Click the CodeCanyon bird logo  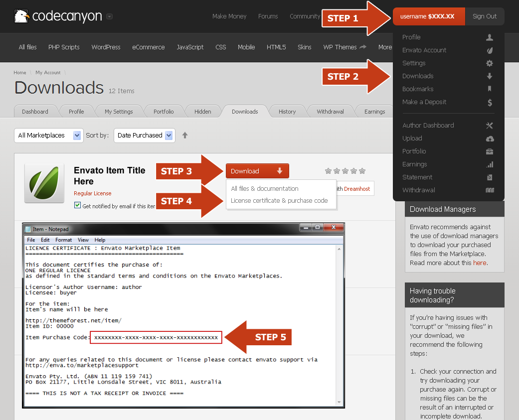(x=21, y=16)
